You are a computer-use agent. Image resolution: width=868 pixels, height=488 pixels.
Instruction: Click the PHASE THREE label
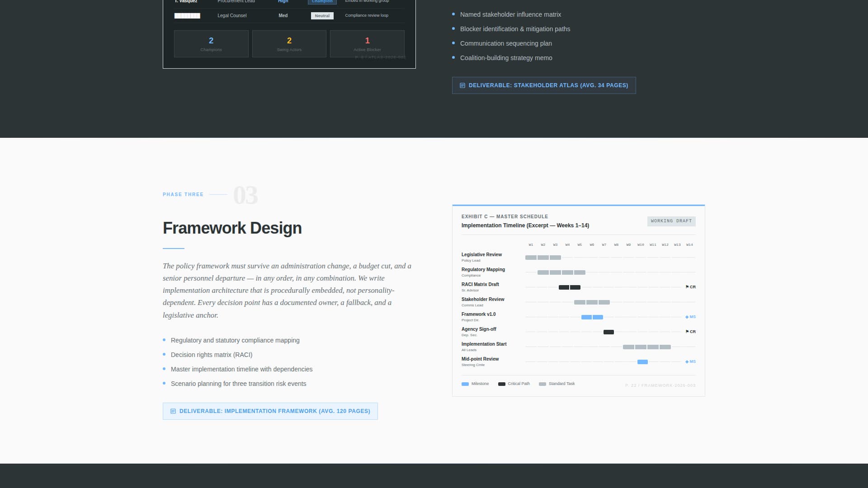tap(183, 194)
